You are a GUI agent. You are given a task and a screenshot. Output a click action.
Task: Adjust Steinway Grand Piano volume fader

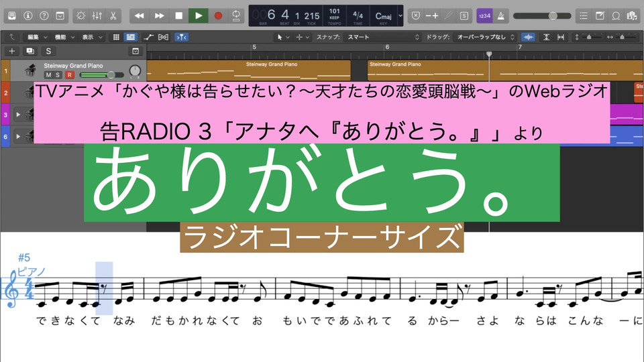[x=102, y=74]
